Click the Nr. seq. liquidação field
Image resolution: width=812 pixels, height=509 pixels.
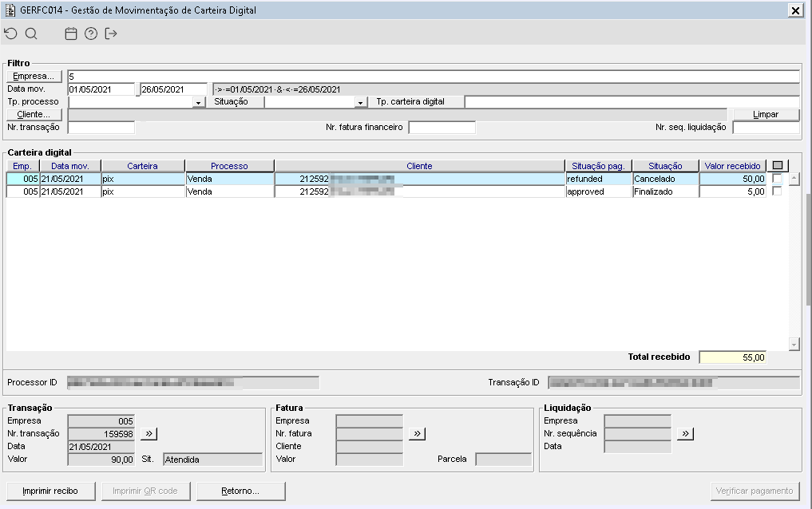[x=766, y=128]
